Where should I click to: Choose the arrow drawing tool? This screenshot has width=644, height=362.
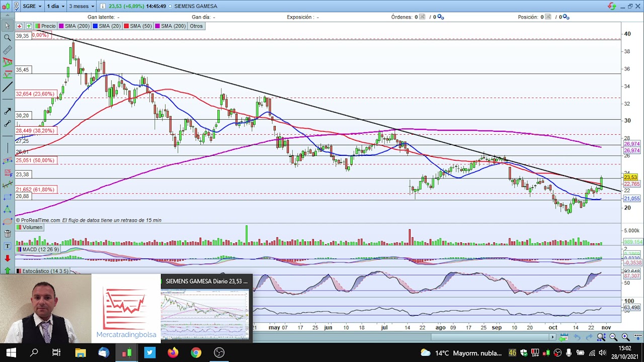click(x=7, y=111)
